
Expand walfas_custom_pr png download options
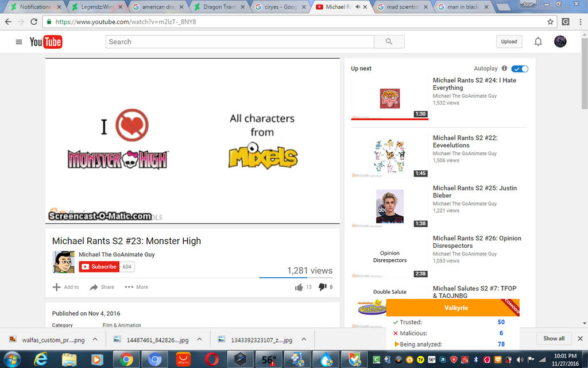click(95, 339)
